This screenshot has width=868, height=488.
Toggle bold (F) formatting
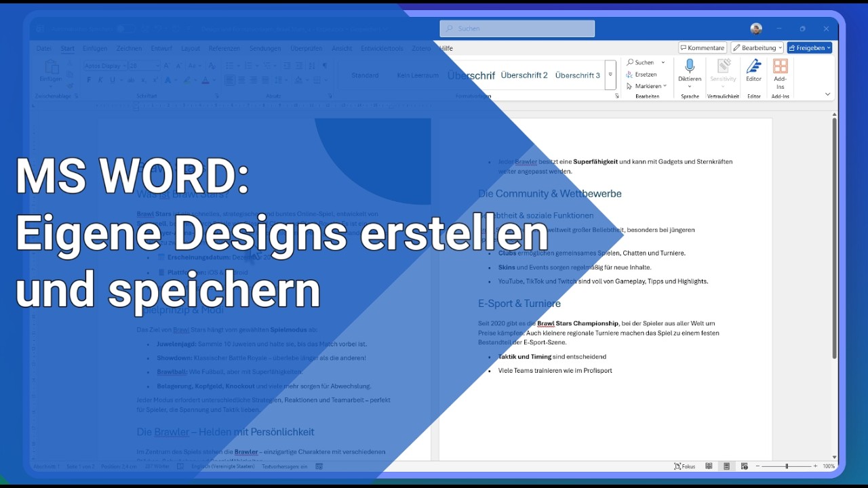click(89, 80)
